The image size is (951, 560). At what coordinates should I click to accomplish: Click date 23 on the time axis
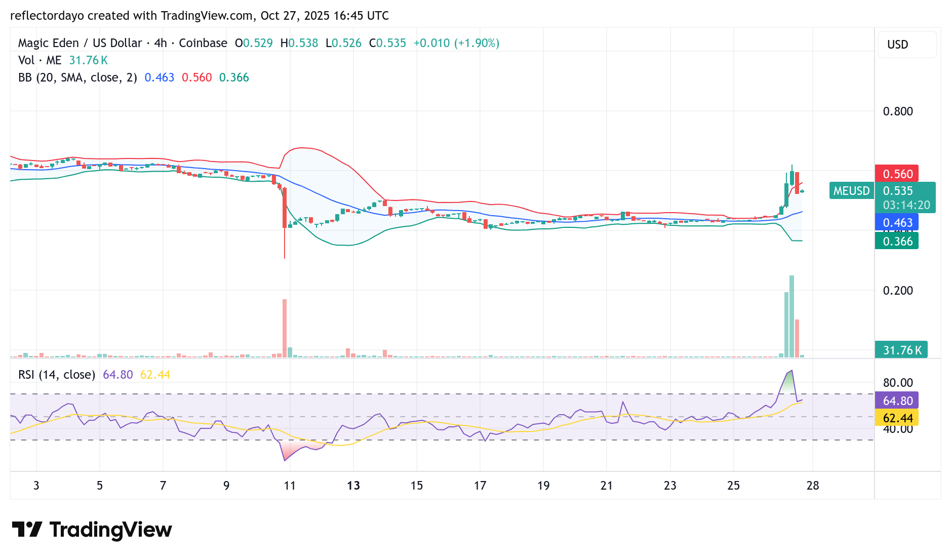click(670, 486)
